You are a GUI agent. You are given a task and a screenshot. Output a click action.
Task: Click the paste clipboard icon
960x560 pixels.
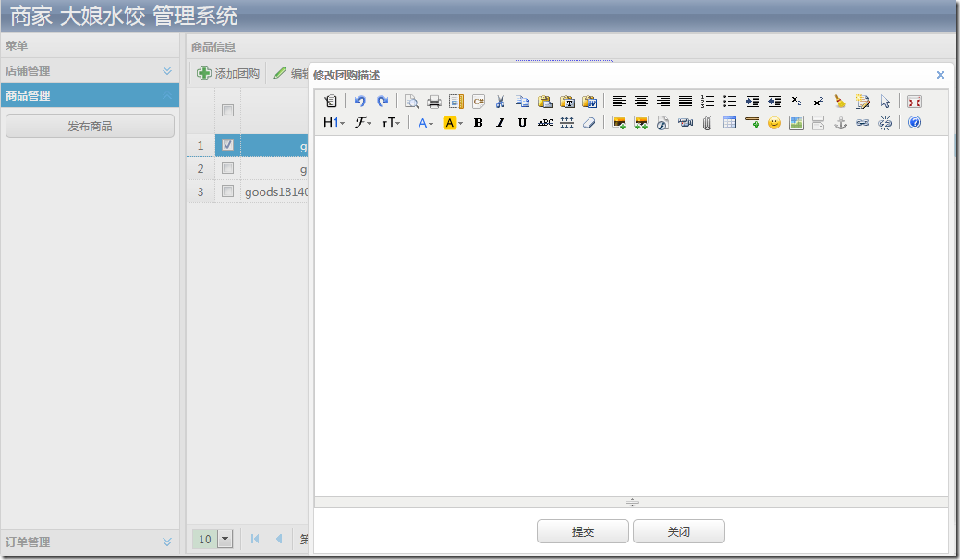545,102
